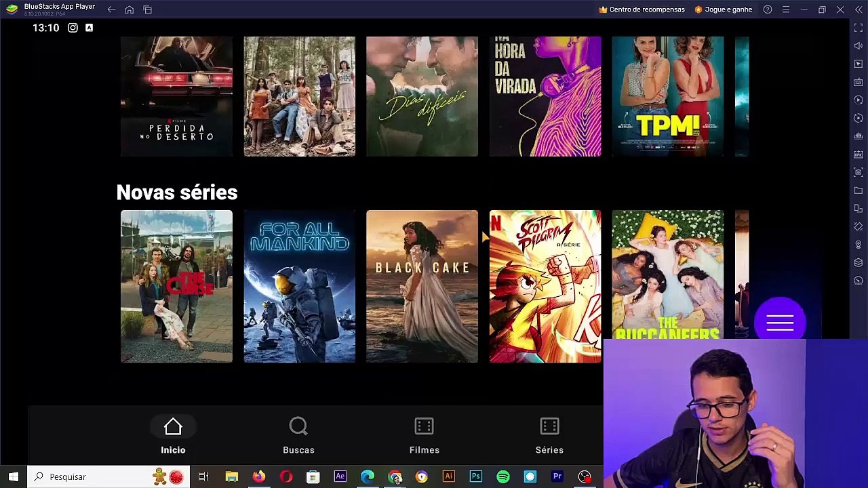
Task: Open the TPM! movie poster
Action: pos(668,96)
